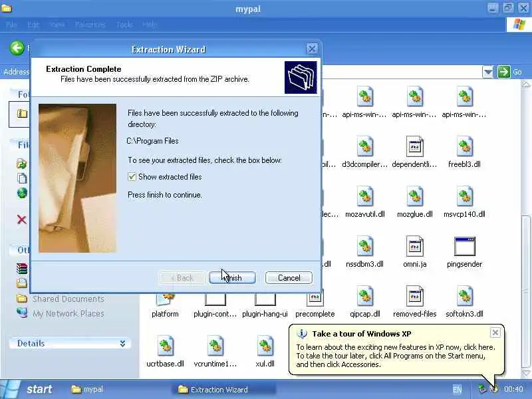Select the platform file icon
Viewport: 532px width, 399px height.
(165, 300)
